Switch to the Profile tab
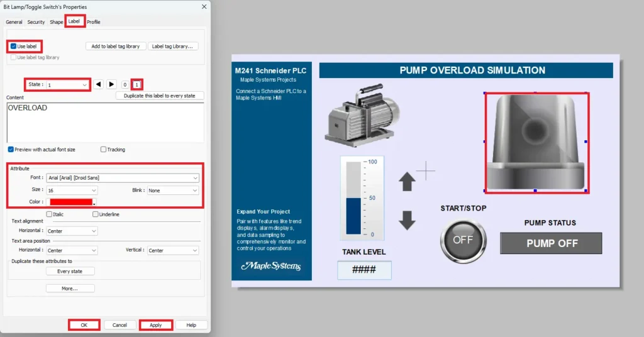Screen dimensions: 644x337 94,22
